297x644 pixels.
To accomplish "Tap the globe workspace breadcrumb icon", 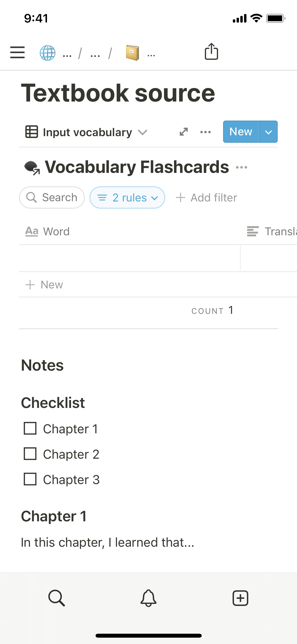I will coord(48,53).
